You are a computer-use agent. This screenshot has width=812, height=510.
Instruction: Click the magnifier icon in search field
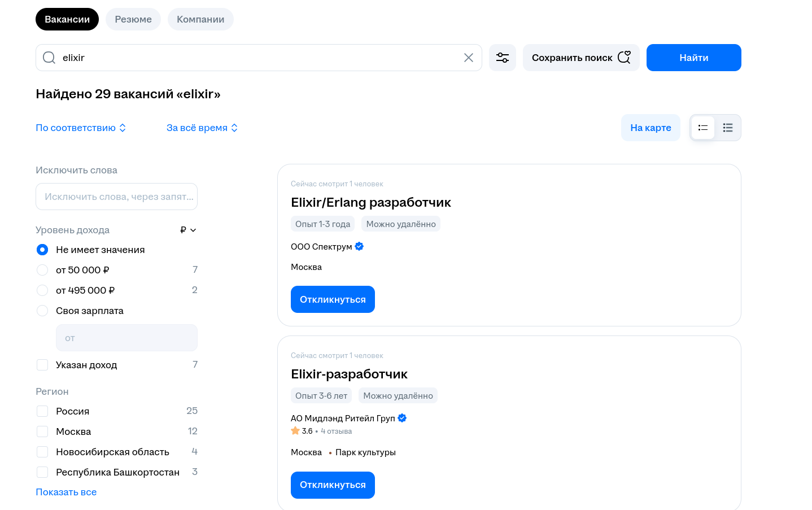point(49,58)
